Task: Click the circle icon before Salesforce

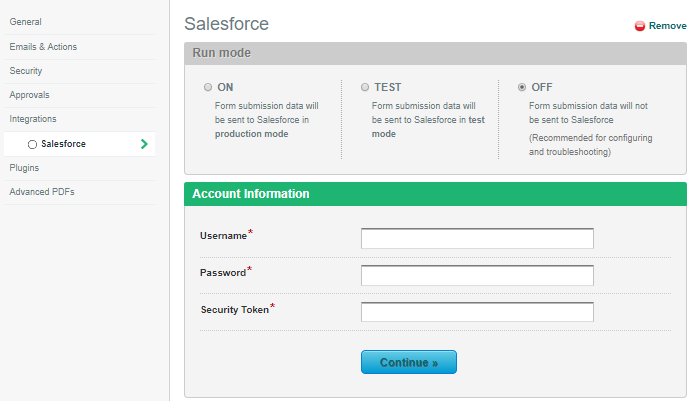Action: pyautogui.click(x=32, y=145)
